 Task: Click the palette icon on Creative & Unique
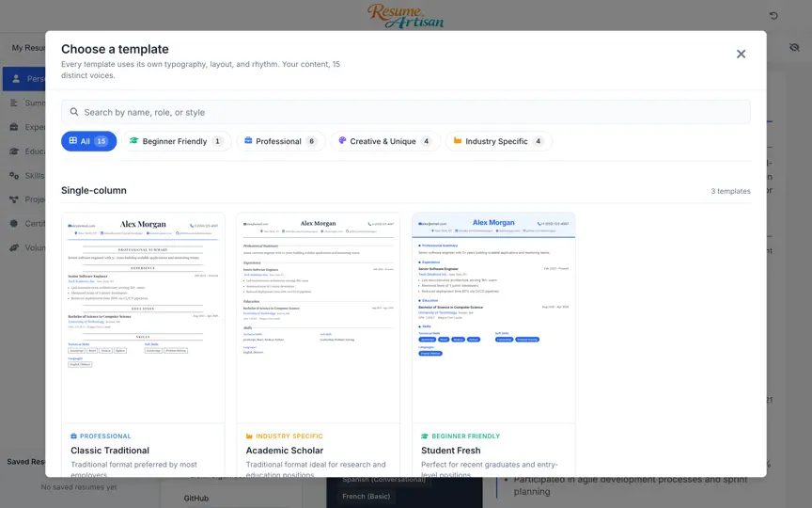[342, 140]
